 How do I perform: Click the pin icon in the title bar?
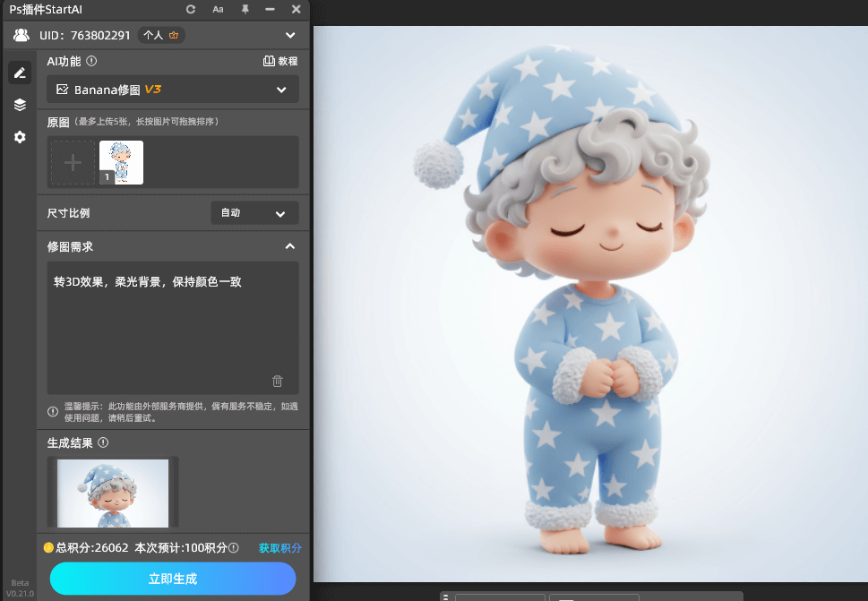point(244,9)
